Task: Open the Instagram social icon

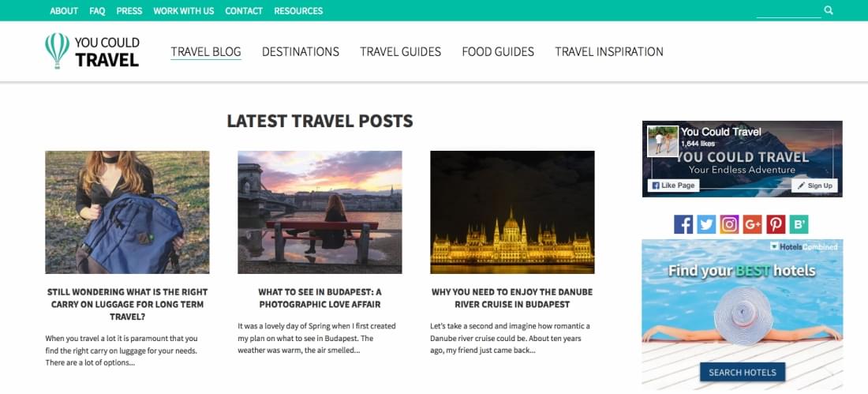Action: click(x=730, y=224)
